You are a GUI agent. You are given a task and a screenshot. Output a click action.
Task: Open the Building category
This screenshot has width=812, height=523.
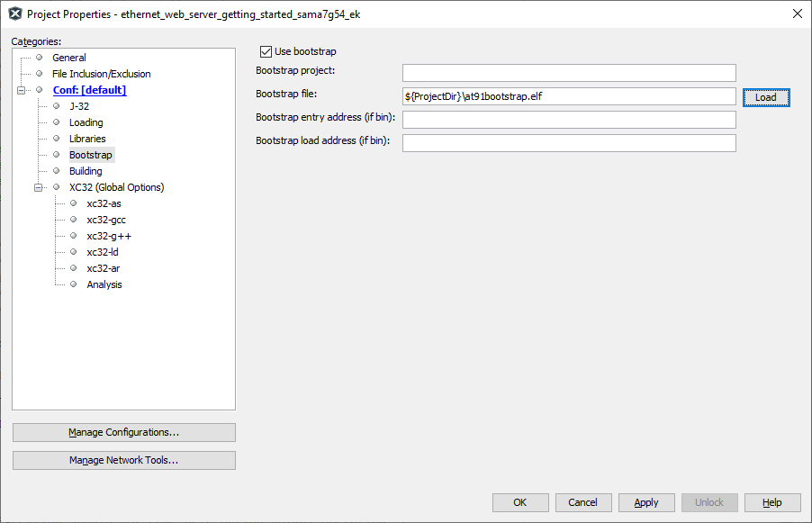point(86,171)
